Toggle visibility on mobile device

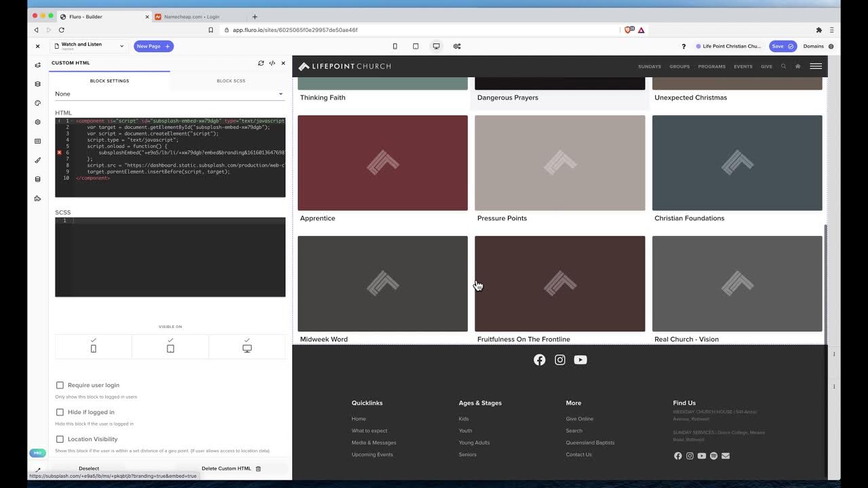click(x=94, y=346)
